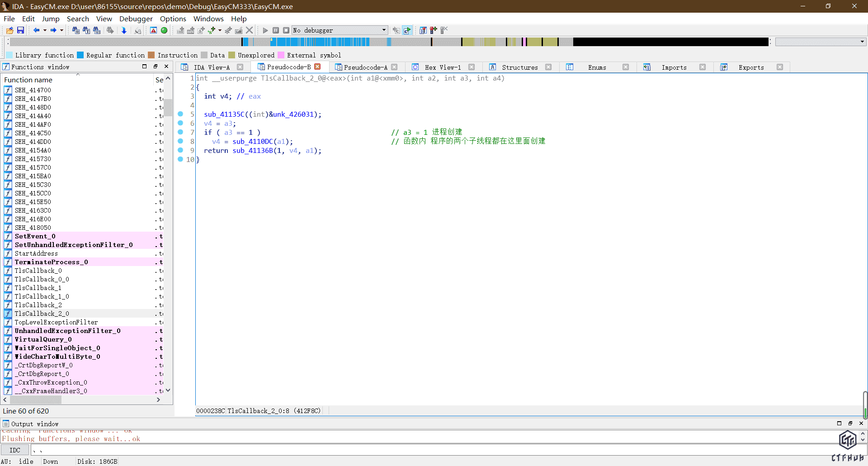Switch to the Hex View-1 tab
This screenshot has height=466, width=868.
[x=443, y=67]
